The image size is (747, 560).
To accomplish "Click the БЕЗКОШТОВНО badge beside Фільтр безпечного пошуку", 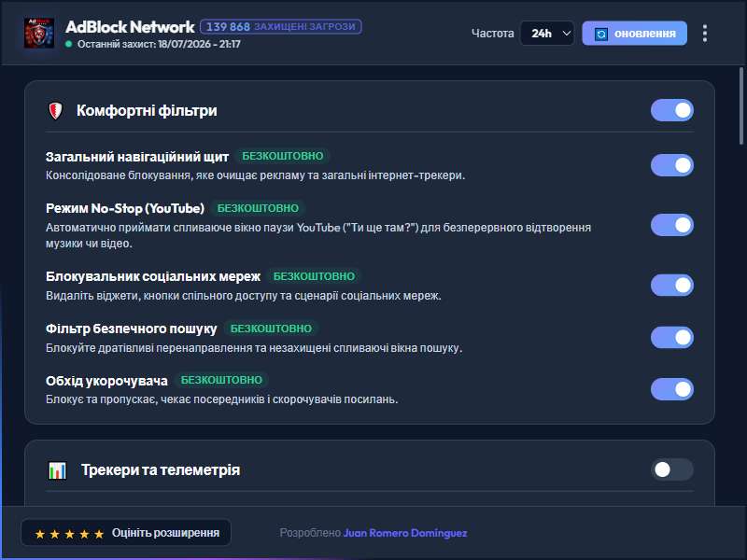I will coord(271,329).
